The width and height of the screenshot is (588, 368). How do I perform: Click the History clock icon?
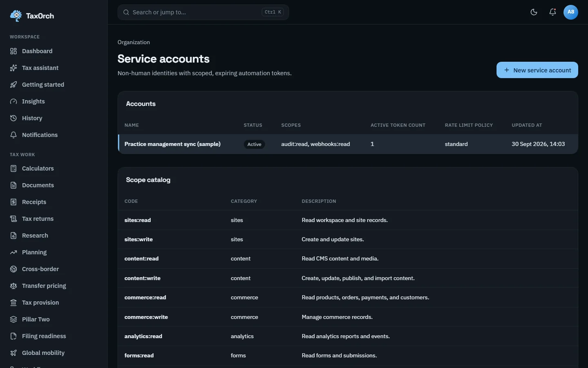(x=13, y=118)
